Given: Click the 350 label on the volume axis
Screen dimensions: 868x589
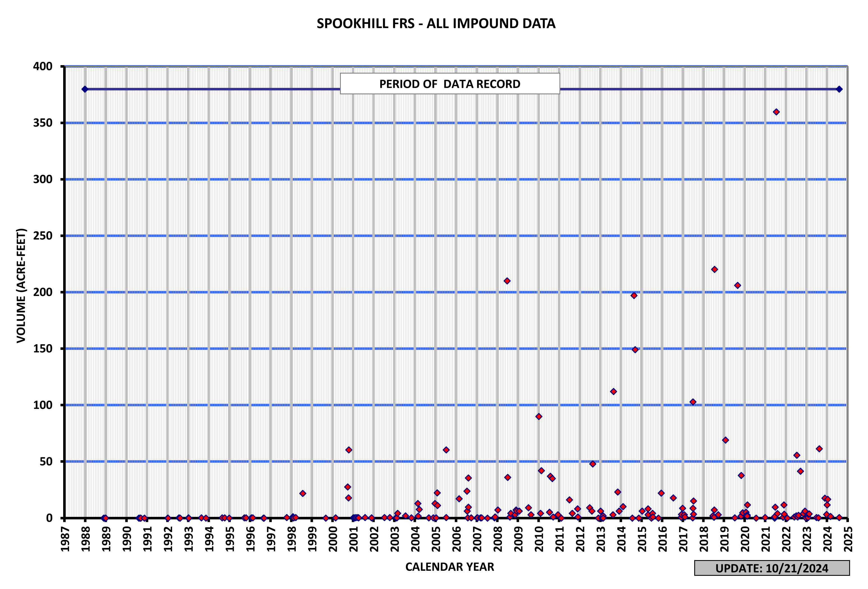Looking at the screenshot, I should point(43,123).
